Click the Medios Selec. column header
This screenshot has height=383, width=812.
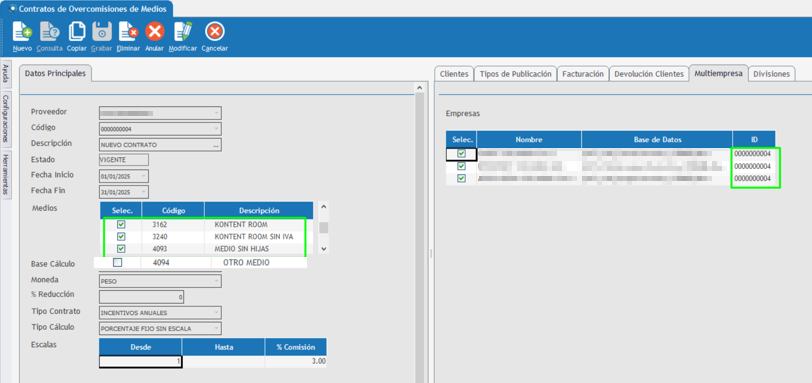(120, 211)
